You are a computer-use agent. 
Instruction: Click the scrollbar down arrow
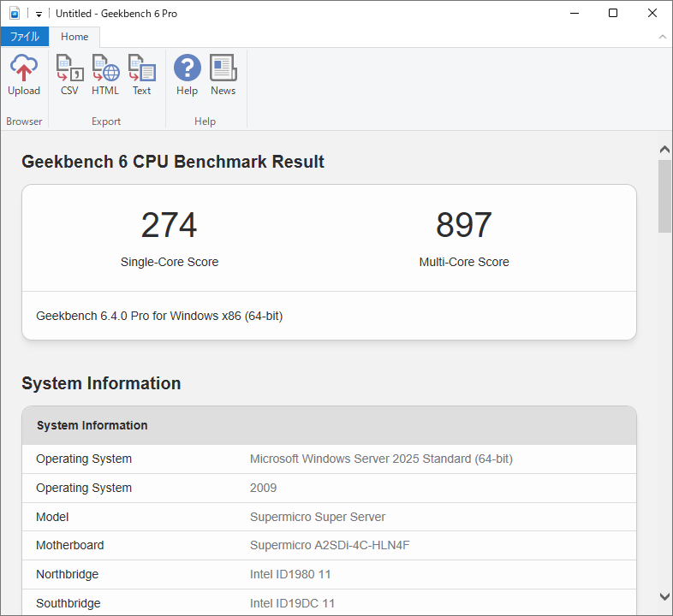click(664, 596)
